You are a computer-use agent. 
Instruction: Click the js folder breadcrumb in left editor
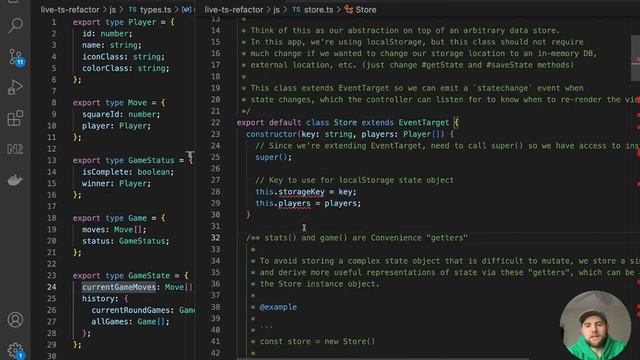[x=112, y=10]
